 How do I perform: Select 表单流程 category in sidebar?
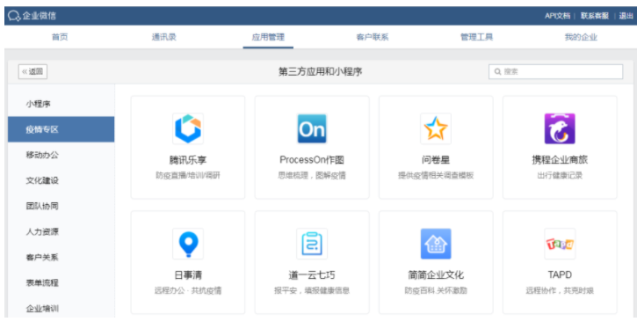point(62,282)
